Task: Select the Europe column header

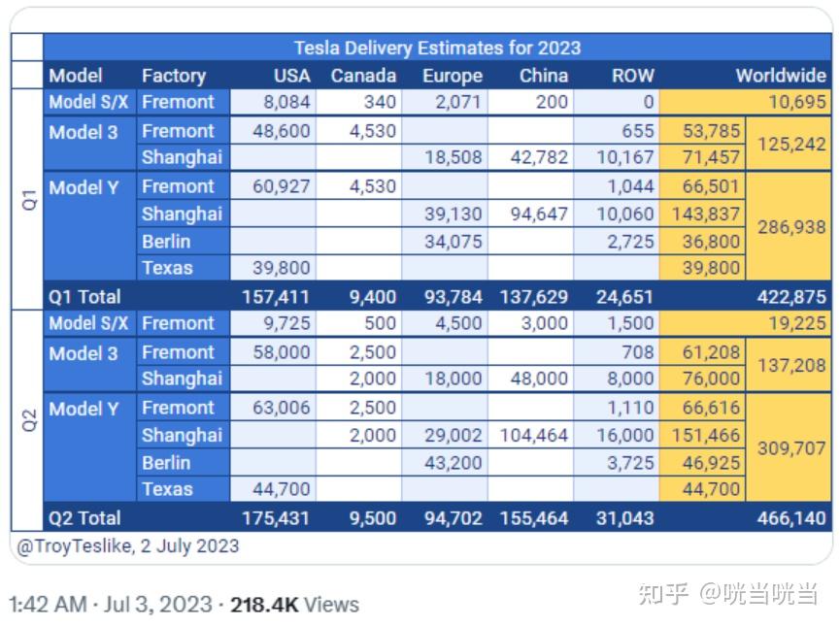Action: 453,76
